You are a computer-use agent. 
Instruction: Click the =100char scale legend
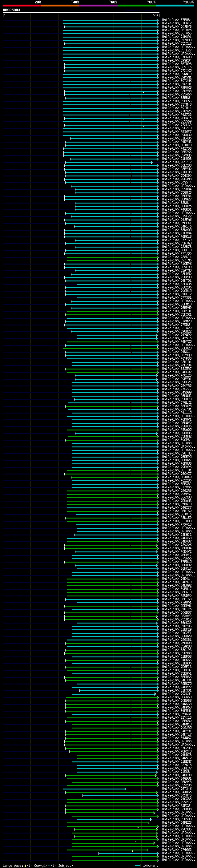(x=147, y=866)
